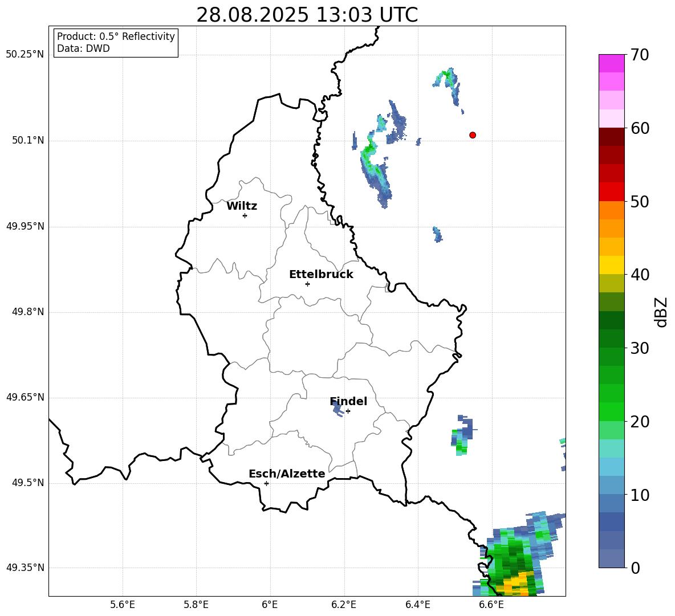Pick the bottom grey-blue colorbar segment at 0
This screenshot has height=616, width=675.
click(x=611, y=558)
